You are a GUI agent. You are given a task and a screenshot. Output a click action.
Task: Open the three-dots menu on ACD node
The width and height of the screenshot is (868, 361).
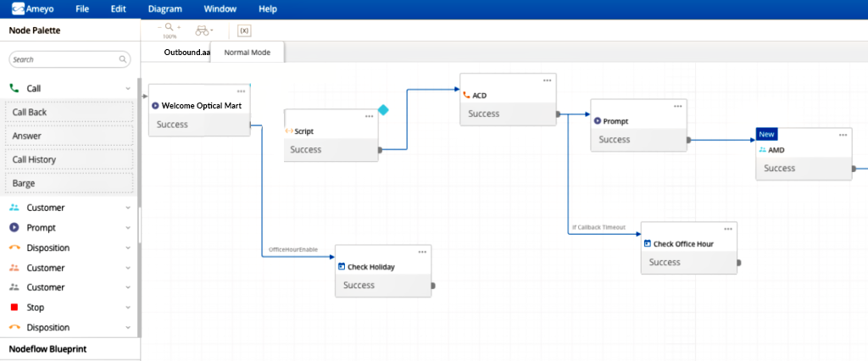548,80
